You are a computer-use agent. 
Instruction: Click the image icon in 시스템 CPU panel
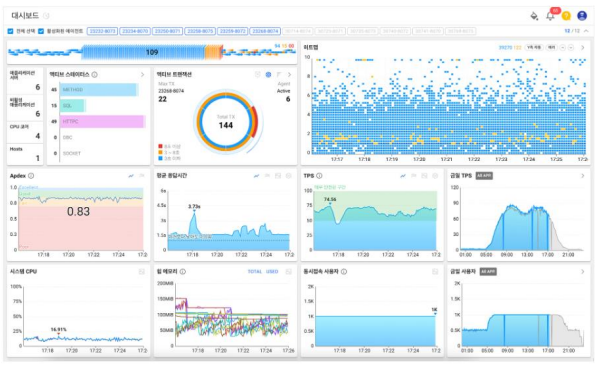(x=142, y=271)
